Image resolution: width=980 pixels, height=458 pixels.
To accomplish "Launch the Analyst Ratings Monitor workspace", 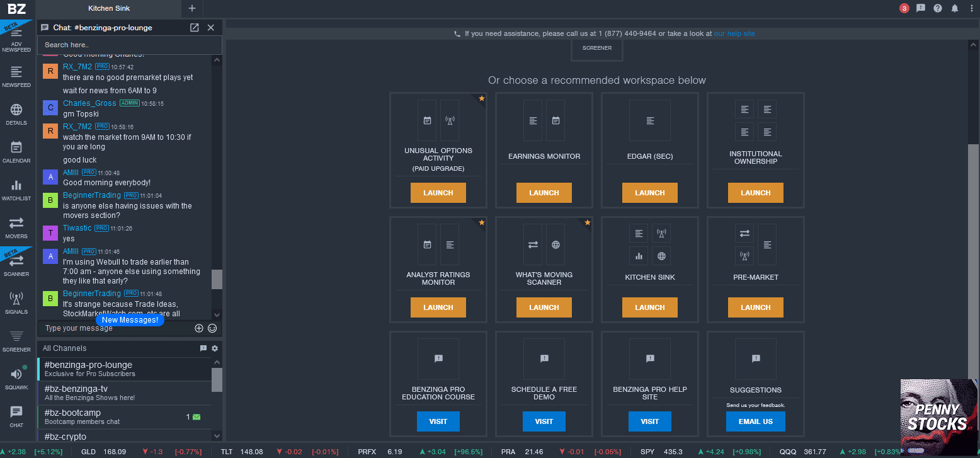I will 438,307.
